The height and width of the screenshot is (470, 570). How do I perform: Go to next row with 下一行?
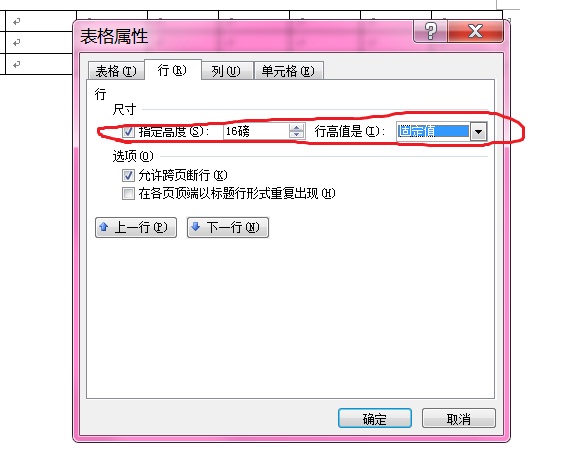pos(228,228)
